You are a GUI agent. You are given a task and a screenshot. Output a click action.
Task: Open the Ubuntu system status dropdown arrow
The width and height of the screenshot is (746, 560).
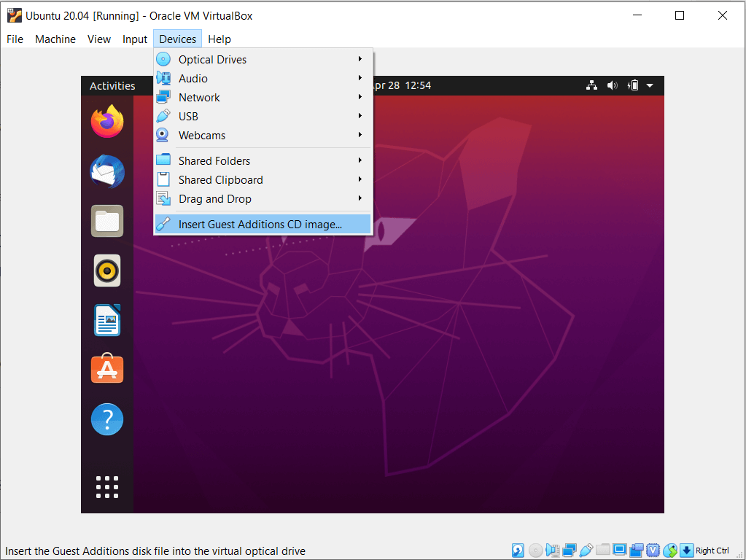650,85
